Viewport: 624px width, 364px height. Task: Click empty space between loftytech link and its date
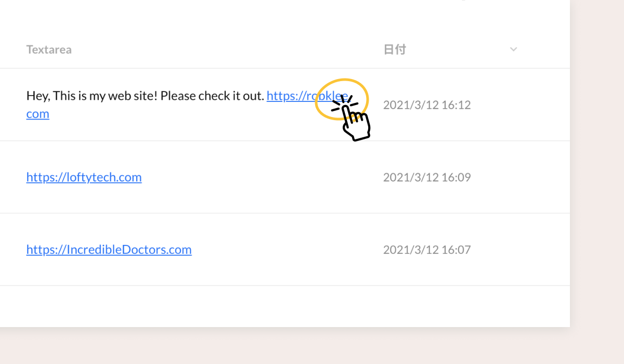coord(260,177)
